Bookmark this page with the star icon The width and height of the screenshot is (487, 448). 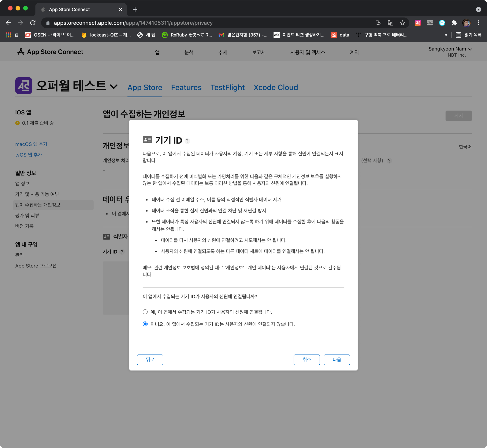(402, 23)
